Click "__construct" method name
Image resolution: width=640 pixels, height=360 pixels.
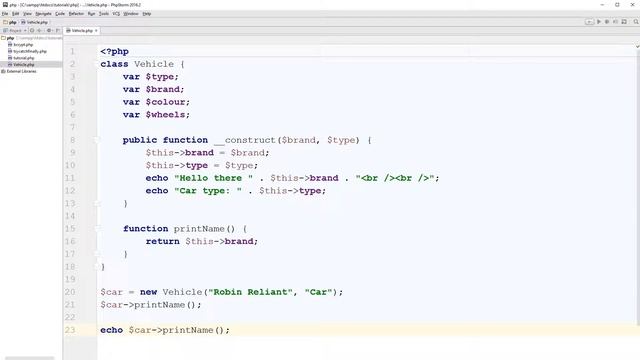245,140
